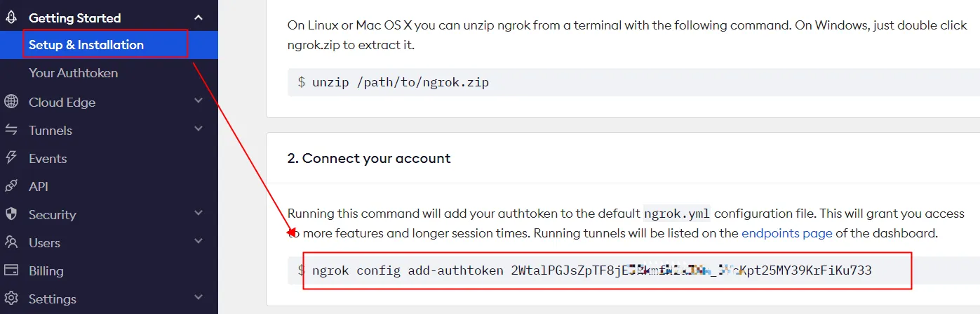Expand the Cloud Edge chevron
980x314 pixels.
click(x=199, y=101)
